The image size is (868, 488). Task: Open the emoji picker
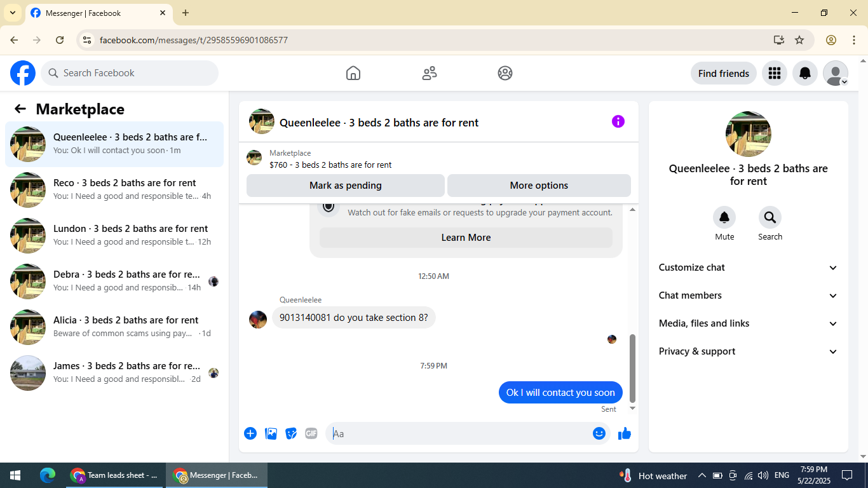pyautogui.click(x=599, y=433)
